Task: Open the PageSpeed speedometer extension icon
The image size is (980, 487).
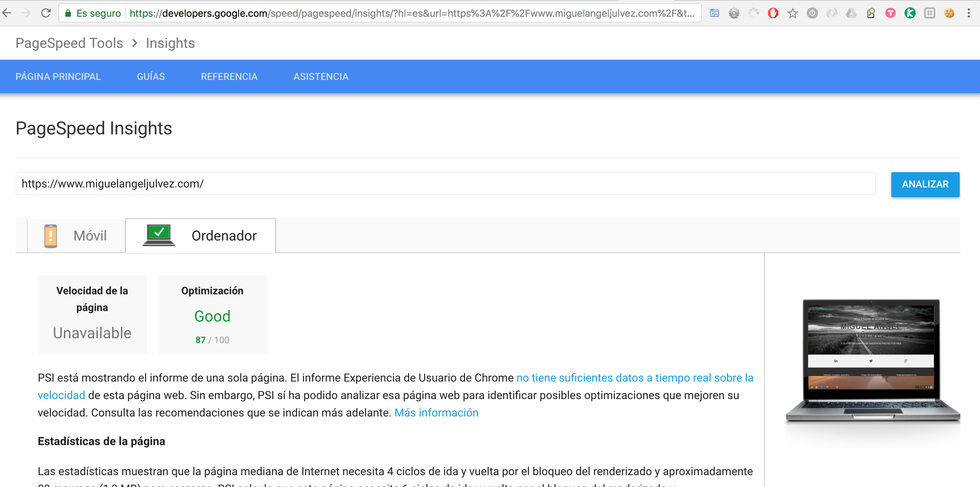Action: tap(714, 13)
